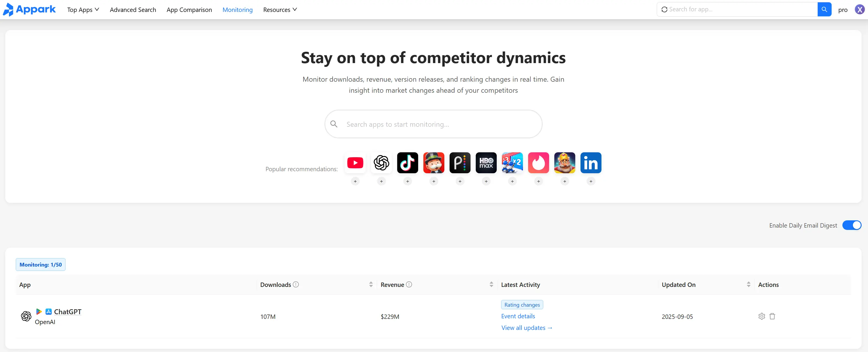Expand the Top Apps dropdown

(x=83, y=10)
